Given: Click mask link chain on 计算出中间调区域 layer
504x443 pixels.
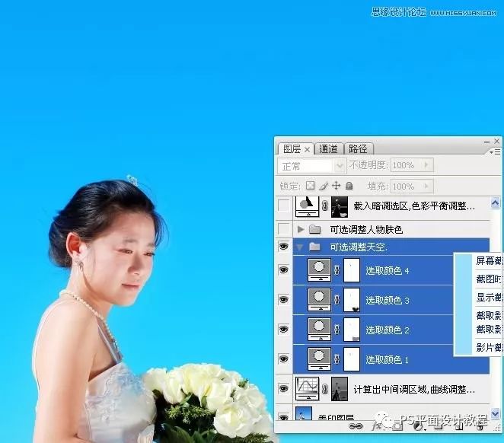Looking at the screenshot, I should click(x=324, y=389).
